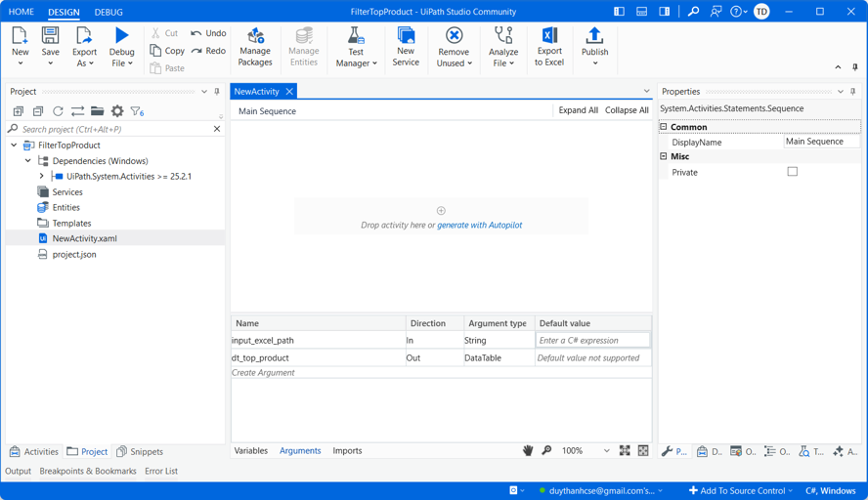The image size is (868, 500).
Task: Click Fit to Screen icon
Action: tap(625, 450)
